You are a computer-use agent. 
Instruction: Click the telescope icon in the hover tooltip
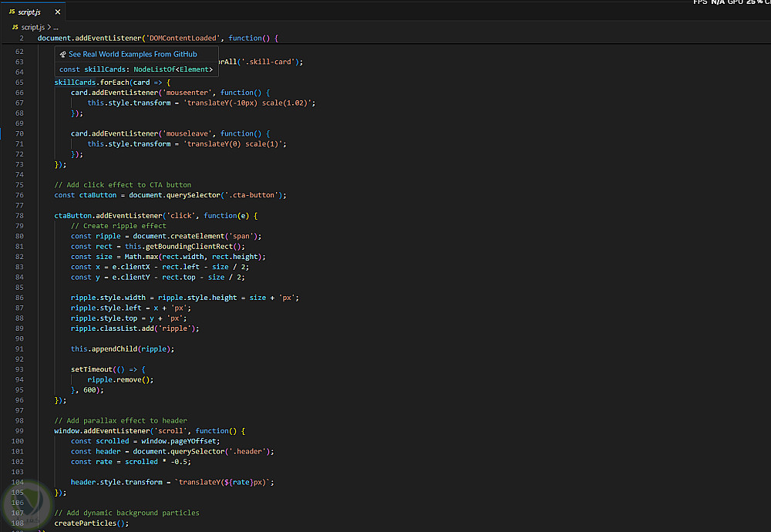(x=63, y=55)
